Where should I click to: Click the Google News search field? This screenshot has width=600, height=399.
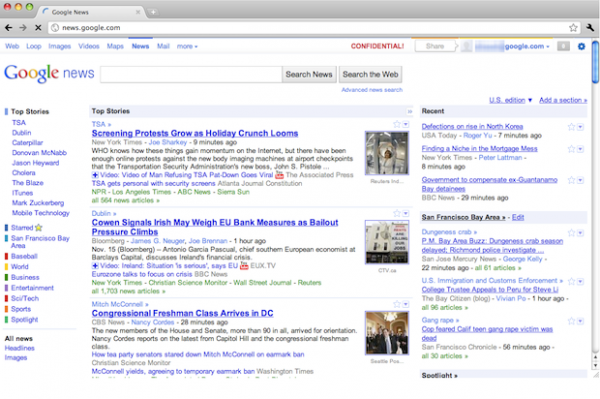tap(191, 74)
